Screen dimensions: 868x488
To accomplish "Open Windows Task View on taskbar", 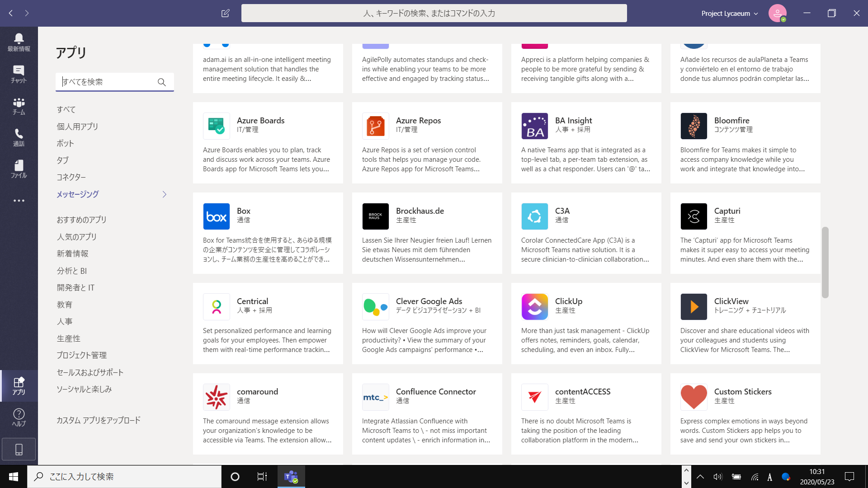I will click(262, 477).
